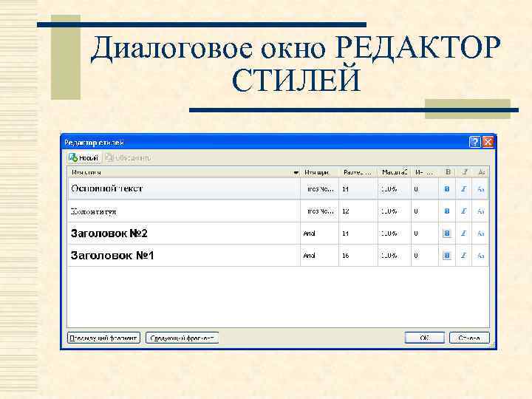The image size is (532, 399).
Task: Select the Колонтитул style row
Action: pos(279,211)
